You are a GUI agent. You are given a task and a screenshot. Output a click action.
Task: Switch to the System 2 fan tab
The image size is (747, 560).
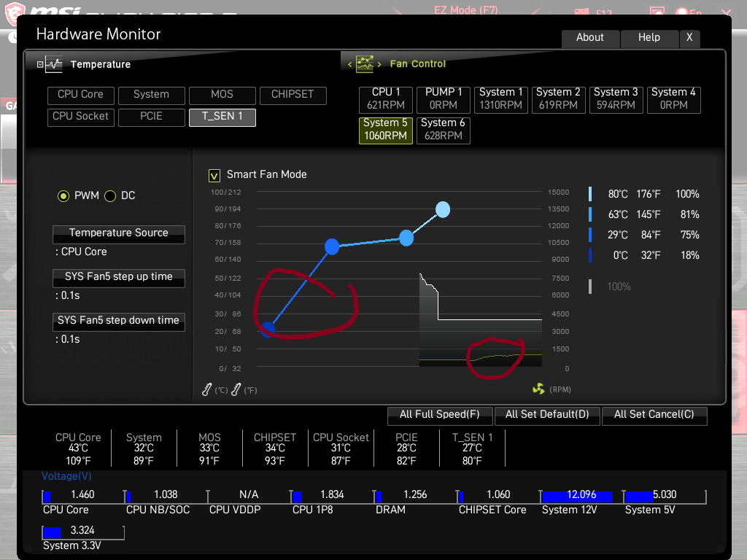[x=558, y=99]
